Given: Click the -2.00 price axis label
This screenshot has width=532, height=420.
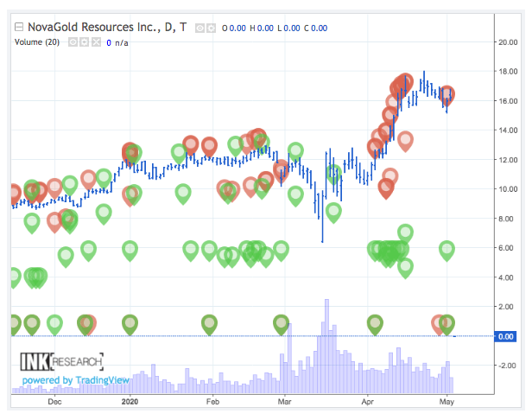Looking at the screenshot, I should (507, 366).
